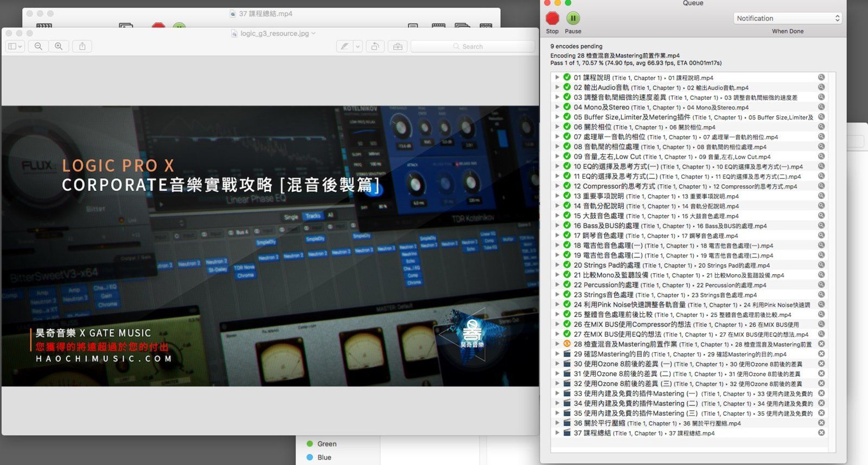
Task: Zoom in on the Preview image
Action: pyautogui.click(x=59, y=47)
